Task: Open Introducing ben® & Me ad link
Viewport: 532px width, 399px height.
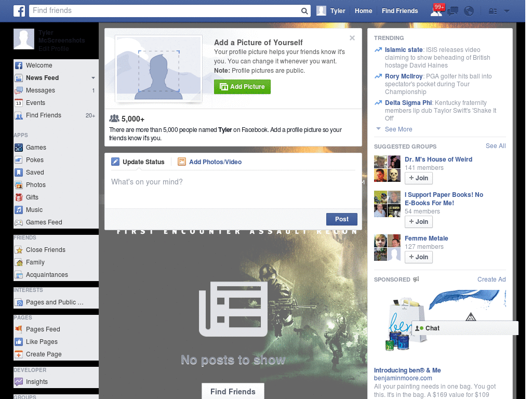Action: [407, 370]
